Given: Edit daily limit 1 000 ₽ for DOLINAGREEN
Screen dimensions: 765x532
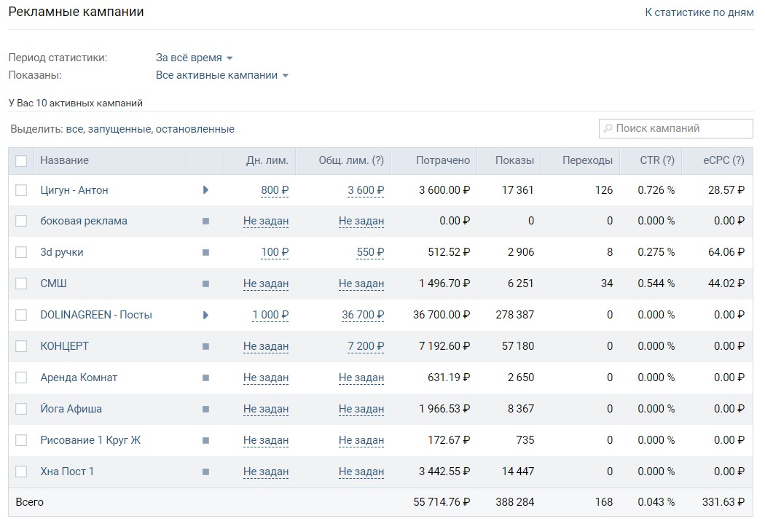Looking at the screenshot, I should [270, 315].
